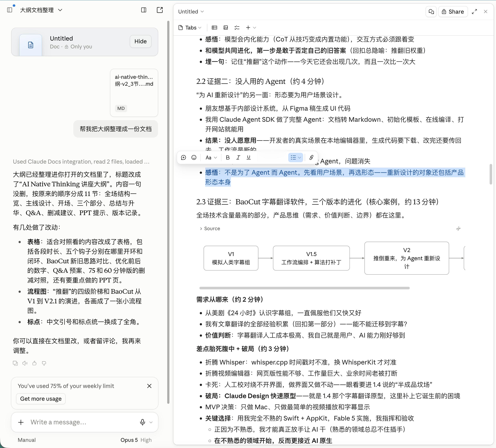This screenshot has height=448, width=496.
Task: Click the V2 推倒重来 flowchart box
Action: pyautogui.click(x=407, y=258)
